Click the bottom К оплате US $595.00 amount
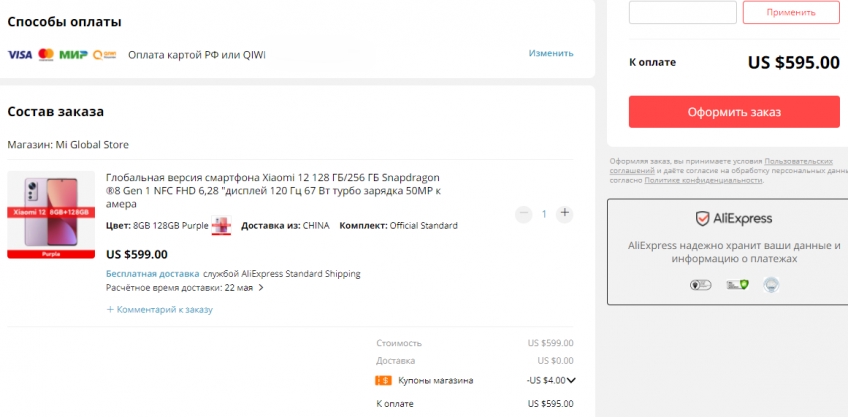Viewport: 848px width, 417px height. tap(551, 404)
